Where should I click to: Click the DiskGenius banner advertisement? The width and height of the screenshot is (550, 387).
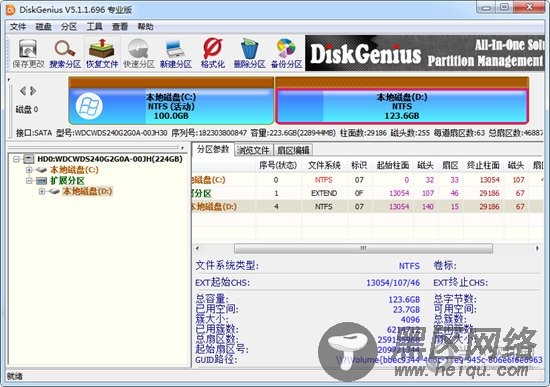click(424, 53)
